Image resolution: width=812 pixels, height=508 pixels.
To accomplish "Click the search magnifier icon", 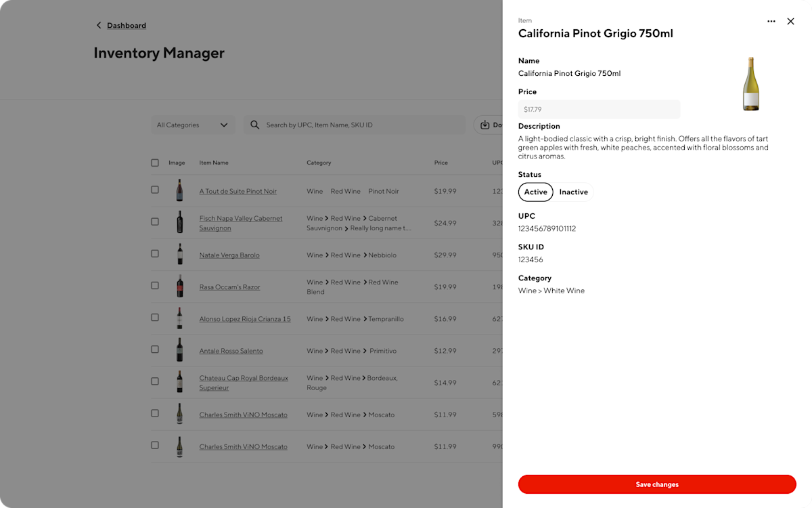I will (x=255, y=125).
